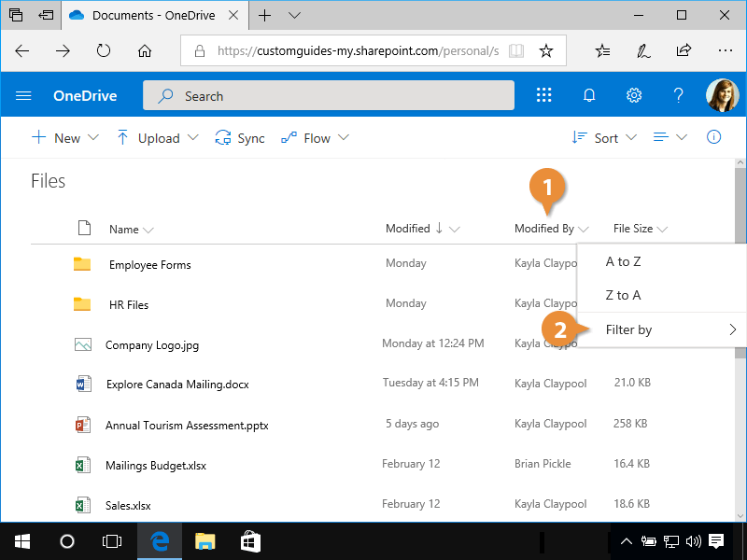Click the Microsoft Edge taskbar icon
Image resolution: width=747 pixels, height=560 pixels.
160,541
